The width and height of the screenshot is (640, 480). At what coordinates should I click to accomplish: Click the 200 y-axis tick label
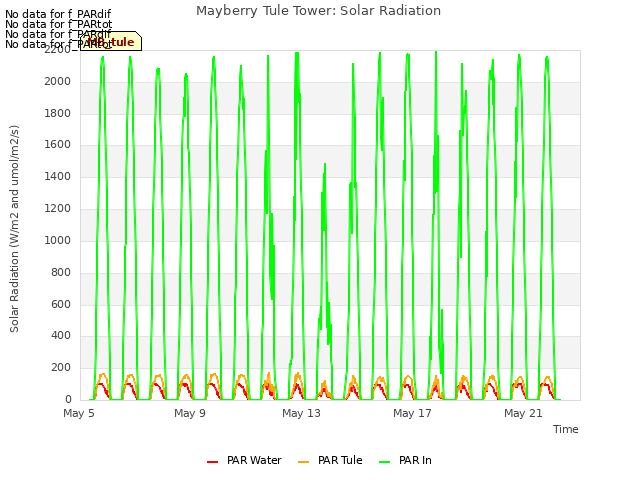point(61,367)
